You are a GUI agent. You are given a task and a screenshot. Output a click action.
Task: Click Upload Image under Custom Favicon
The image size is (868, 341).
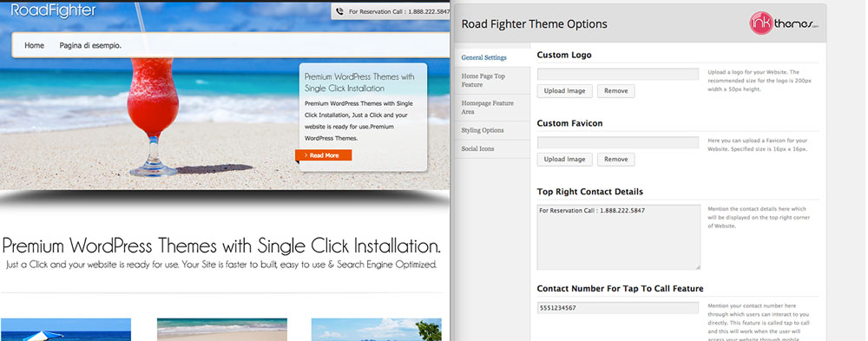565,160
